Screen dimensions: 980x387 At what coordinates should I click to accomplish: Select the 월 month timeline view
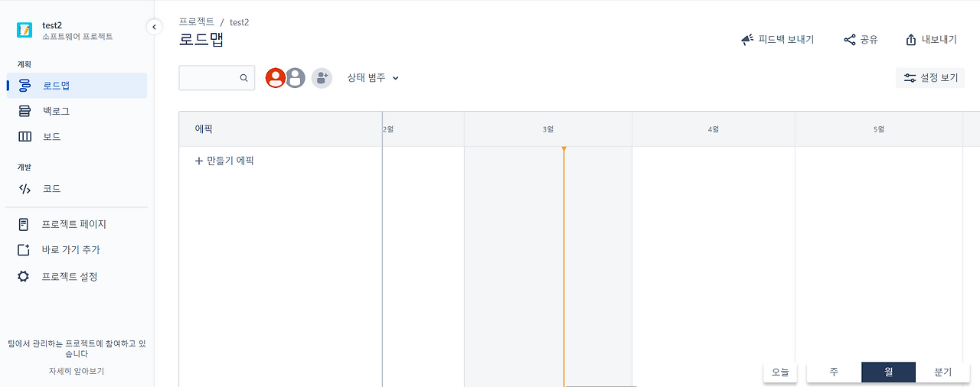pos(888,372)
